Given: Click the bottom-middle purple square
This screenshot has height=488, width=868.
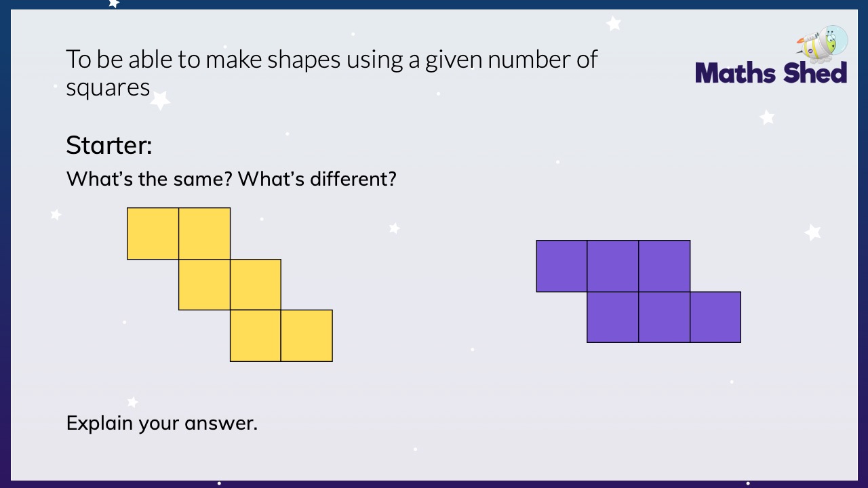Looking at the screenshot, I should pos(665,317).
